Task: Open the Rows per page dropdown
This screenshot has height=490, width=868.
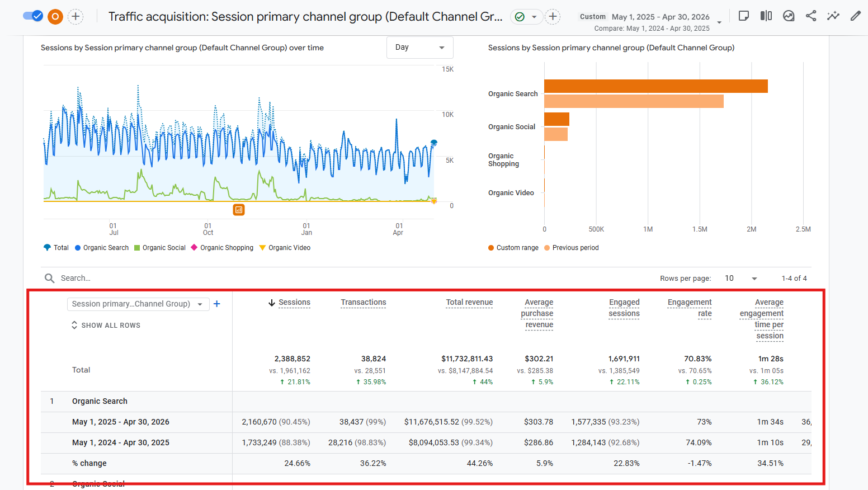Action: [x=740, y=278]
